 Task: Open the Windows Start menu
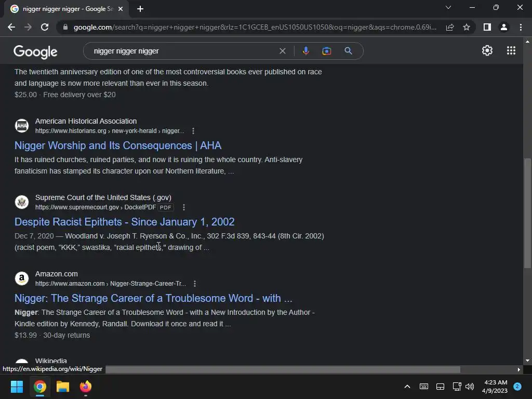(17, 387)
